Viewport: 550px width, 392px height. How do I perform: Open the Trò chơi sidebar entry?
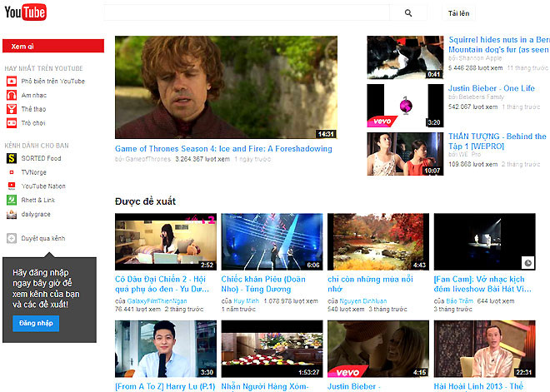33,123
